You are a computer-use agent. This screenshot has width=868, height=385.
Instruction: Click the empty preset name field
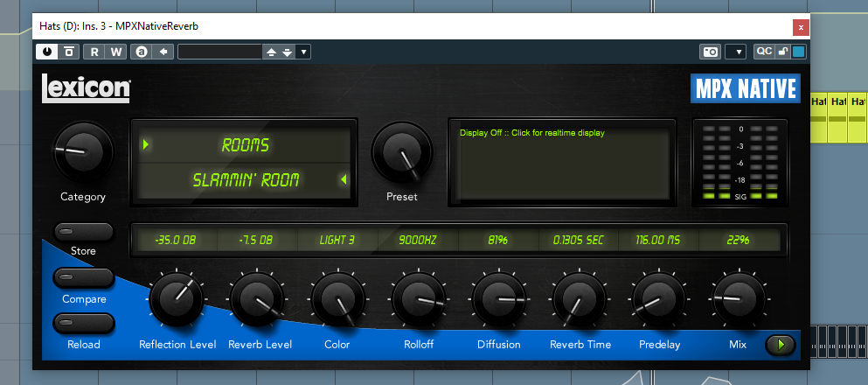219,52
